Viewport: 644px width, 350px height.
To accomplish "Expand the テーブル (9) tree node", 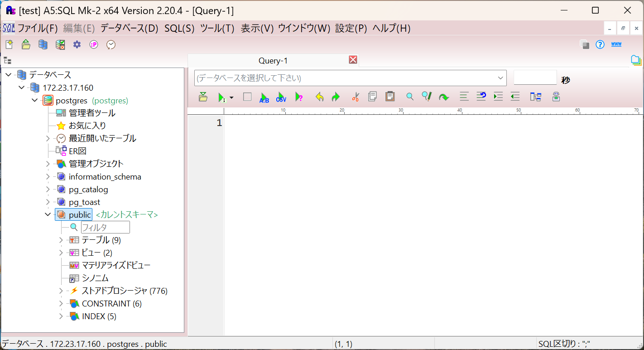I will (61, 240).
